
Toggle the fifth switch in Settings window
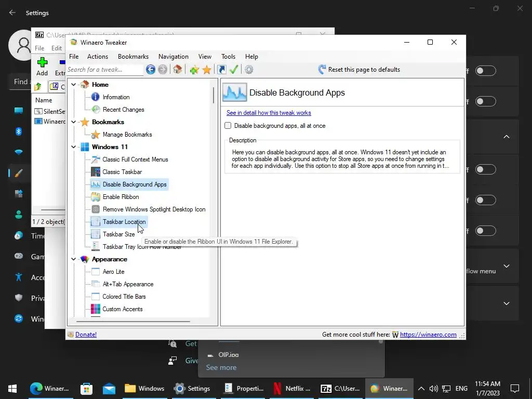(486, 231)
